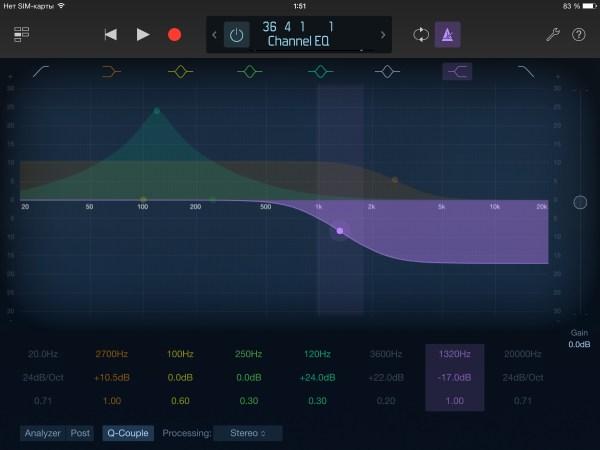Tap the battery indicator in status bar
This screenshot has height=450, width=600.
point(589,6)
